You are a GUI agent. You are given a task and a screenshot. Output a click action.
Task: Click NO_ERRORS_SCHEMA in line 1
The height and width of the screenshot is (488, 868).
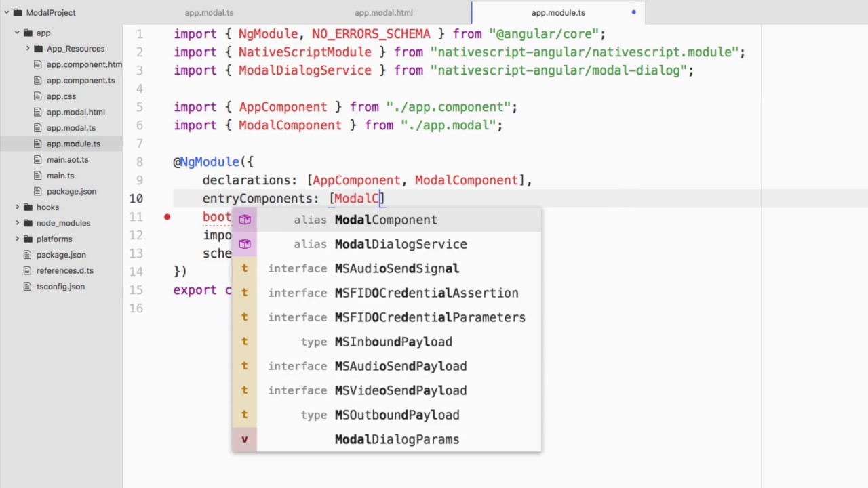tap(371, 34)
